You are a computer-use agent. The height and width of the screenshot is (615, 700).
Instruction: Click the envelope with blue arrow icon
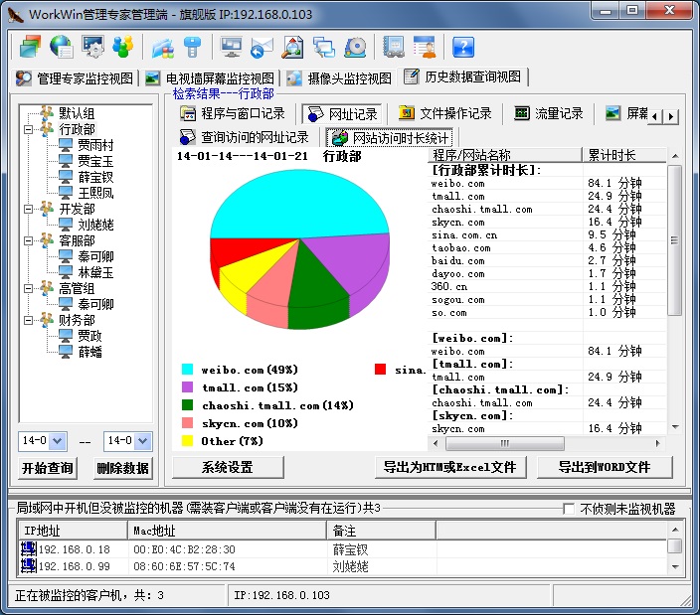click(262, 48)
